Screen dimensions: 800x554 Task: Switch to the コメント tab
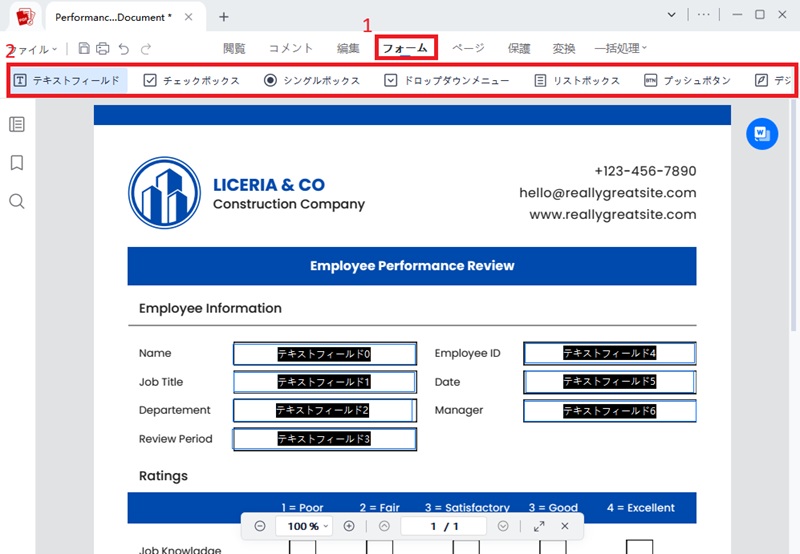pyautogui.click(x=291, y=48)
